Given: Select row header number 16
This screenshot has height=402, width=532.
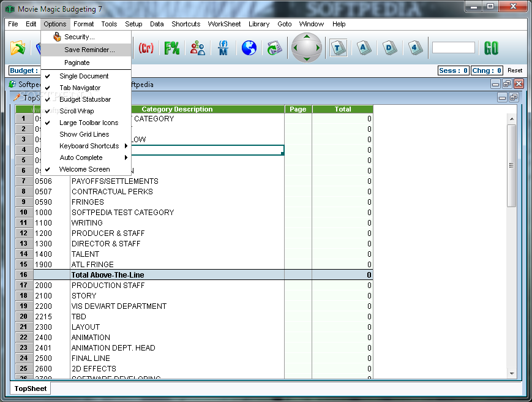Looking at the screenshot, I should pos(23,275).
